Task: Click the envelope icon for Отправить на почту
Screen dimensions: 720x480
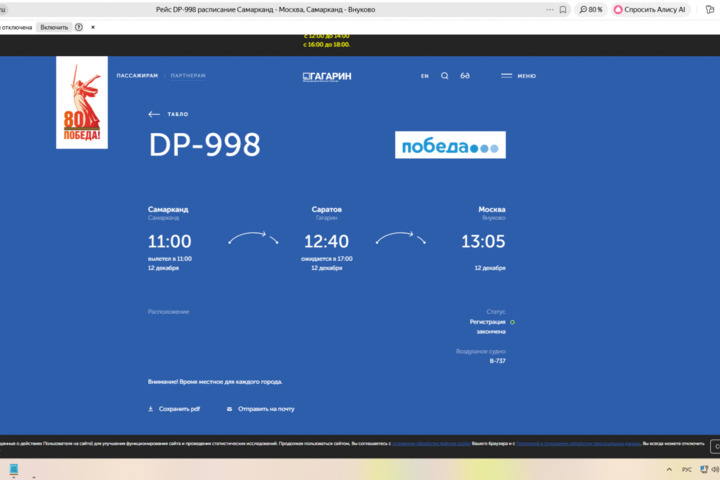Action: [229, 409]
